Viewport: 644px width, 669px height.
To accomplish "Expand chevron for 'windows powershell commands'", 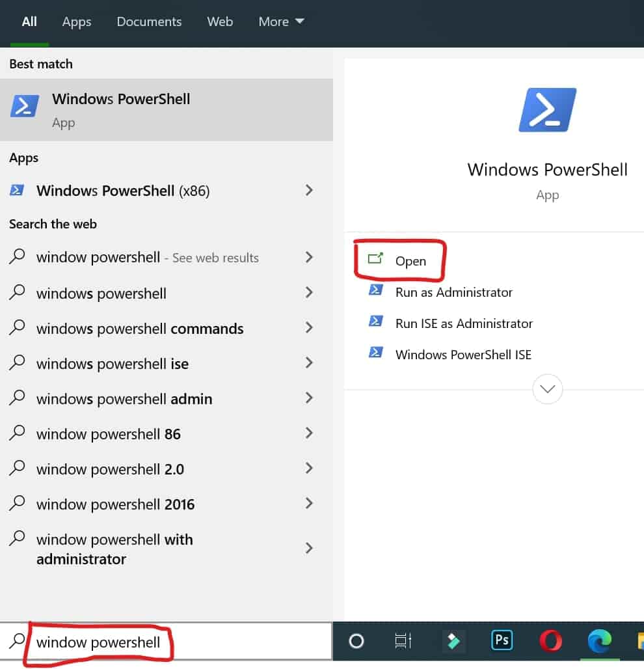I will [x=309, y=328].
